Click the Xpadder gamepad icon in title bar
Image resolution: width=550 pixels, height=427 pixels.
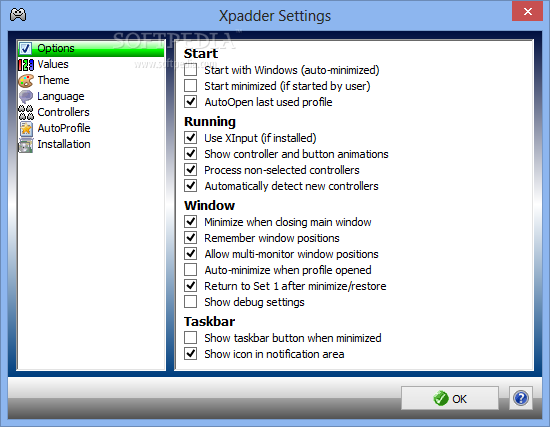pyautogui.click(x=18, y=14)
